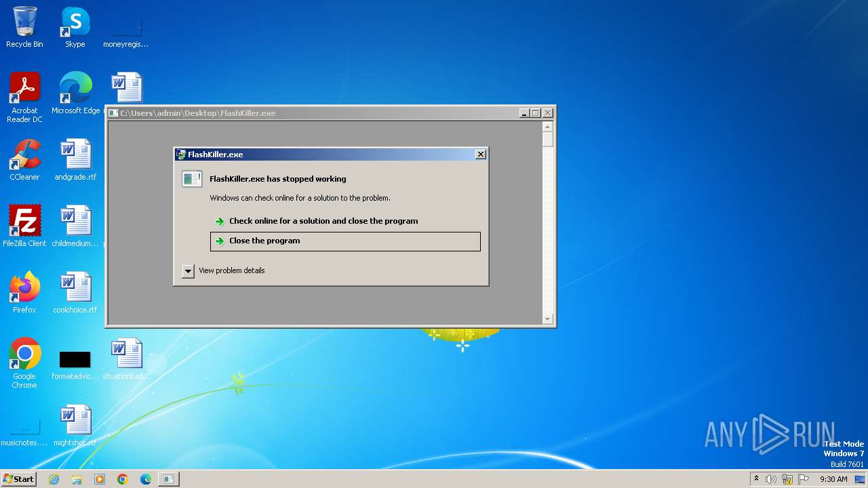Screen dimensions: 868x488
Task: Click the volume speaker tray icon
Action: pos(771,479)
